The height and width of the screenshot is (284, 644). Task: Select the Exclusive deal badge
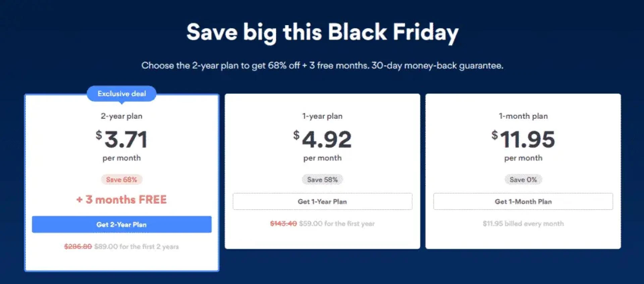click(x=122, y=94)
